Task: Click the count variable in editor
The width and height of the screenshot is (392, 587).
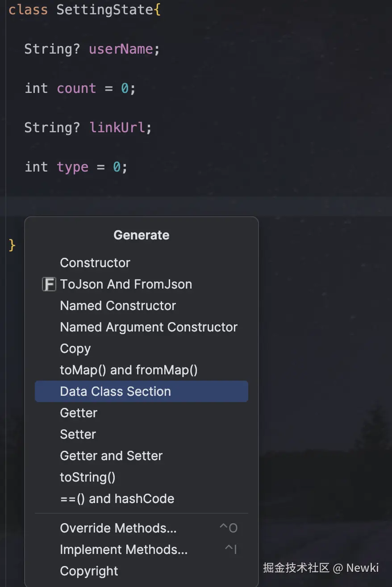Action: [x=76, y=88]
